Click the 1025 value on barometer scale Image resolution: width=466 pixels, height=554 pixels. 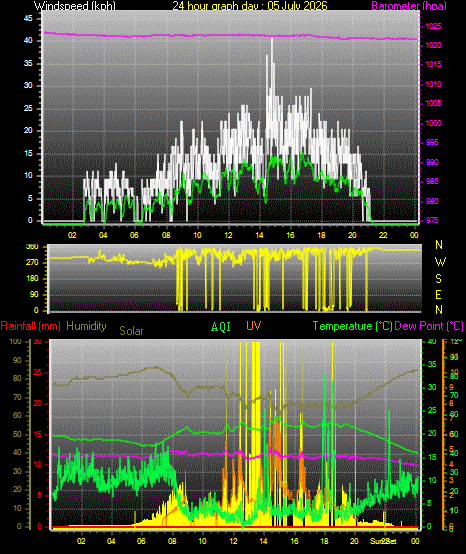[x=433, y=26]
